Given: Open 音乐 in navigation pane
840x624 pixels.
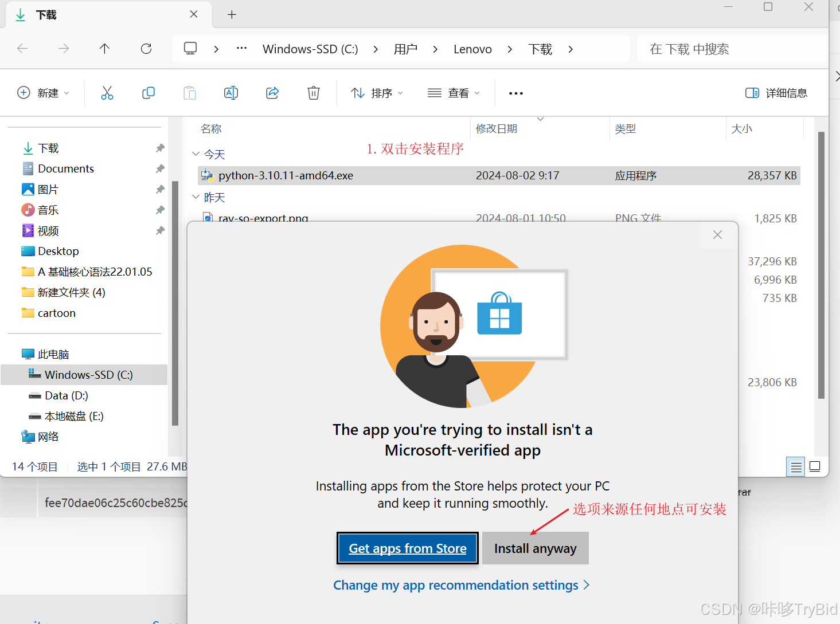Looking at the screenshot, I should (48, 210).
